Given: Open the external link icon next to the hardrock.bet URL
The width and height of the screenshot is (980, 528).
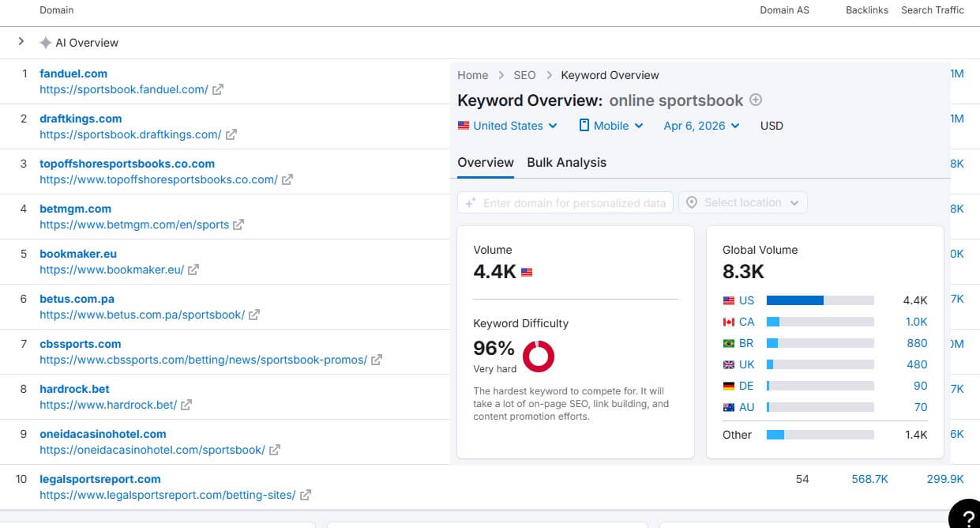Looking at the screenshot, I should [186, 405].
